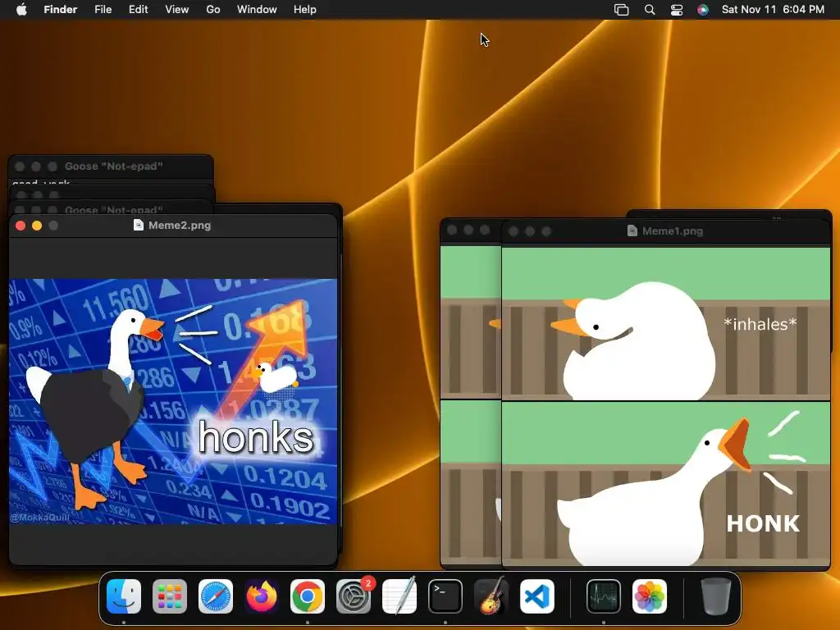This screenshot has width=840, height=630.
Task: Activate Siri from the menu bar
Action: coord(703,10)
